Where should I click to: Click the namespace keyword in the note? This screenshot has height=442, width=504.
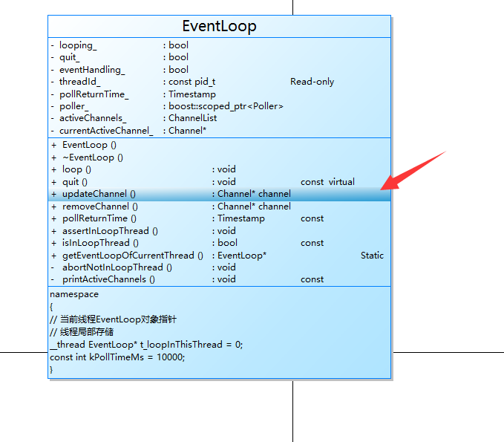(74, 294)
